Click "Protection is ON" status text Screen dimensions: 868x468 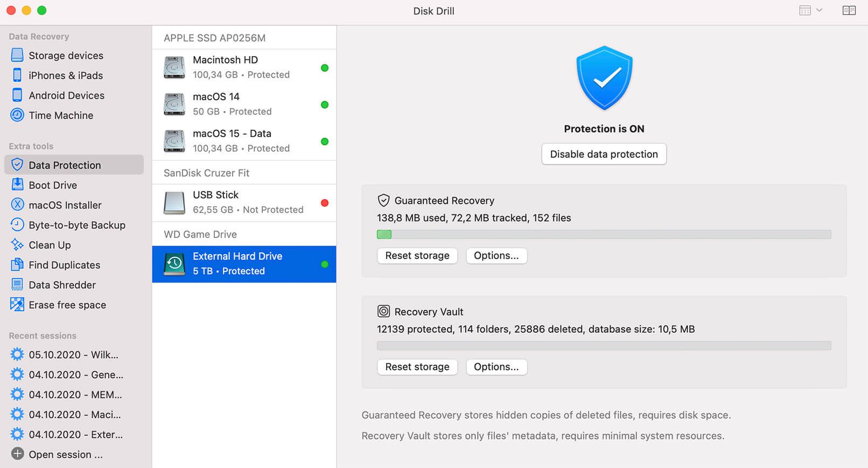pos(604,129)
